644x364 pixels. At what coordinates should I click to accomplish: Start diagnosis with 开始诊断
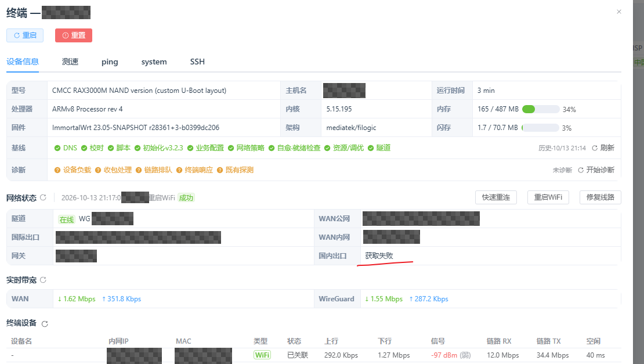click(x=596, y=170)
